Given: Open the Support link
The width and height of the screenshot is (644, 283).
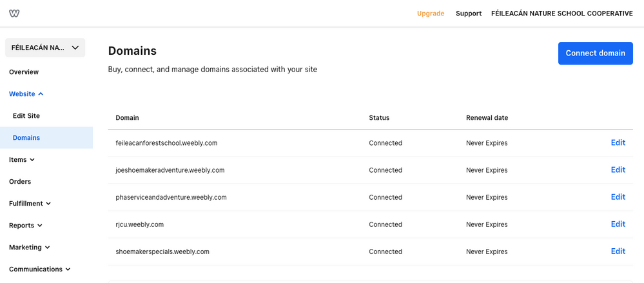Looking at the screenshot, I should [469, 14].
